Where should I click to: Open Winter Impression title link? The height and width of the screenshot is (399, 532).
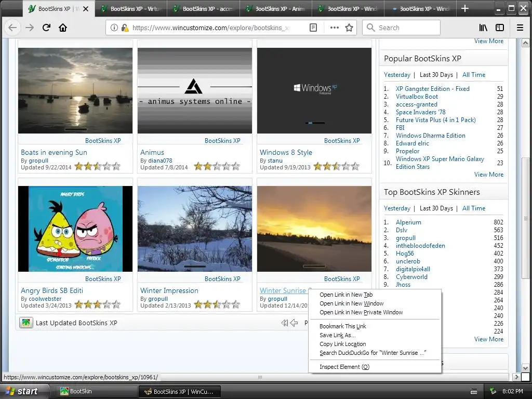(x=169, y=290)
